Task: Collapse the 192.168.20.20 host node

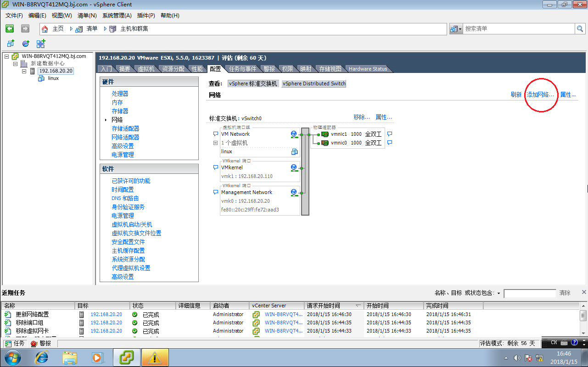Action: 24,71
